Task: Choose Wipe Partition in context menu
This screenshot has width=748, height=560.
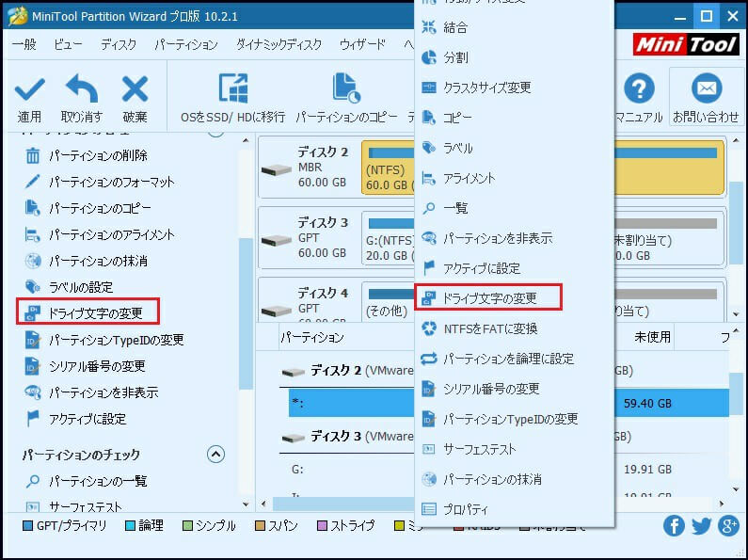Action: tap(515, 479)
